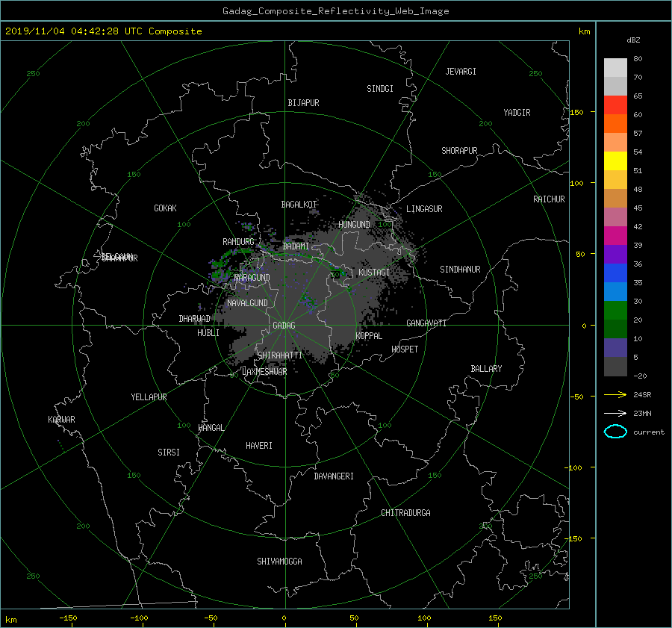672x628 pixels.
Task: Select the DAVANGERI label
Action: coord(334,476)
